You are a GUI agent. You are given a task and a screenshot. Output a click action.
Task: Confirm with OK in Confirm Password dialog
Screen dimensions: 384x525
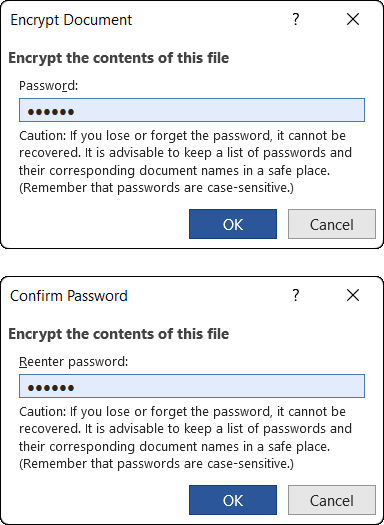233,500
